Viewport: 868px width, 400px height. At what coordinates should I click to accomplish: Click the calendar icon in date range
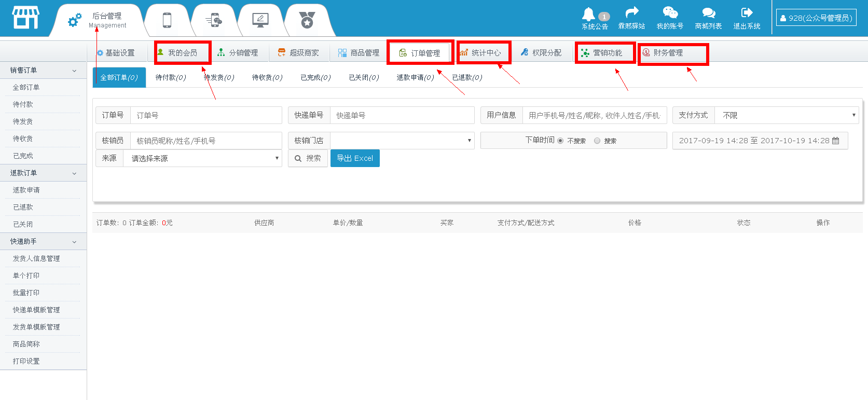[x=835, y=141]
